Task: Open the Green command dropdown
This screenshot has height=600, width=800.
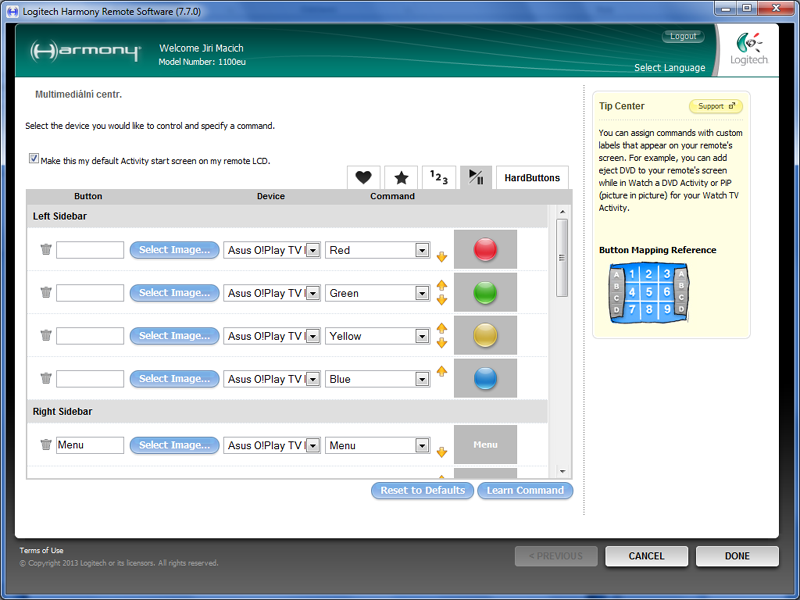Action: [x=422, y=293]
